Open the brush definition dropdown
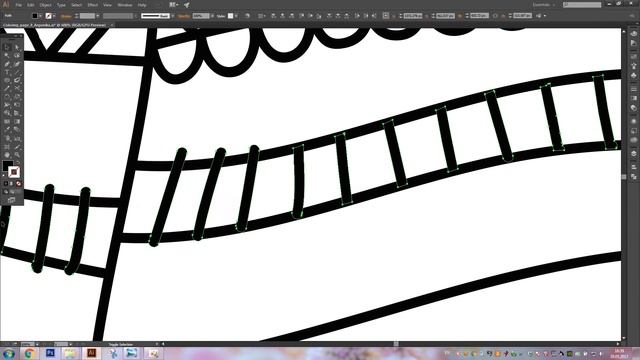Screen dimensions: 640x360 [173, 16]
